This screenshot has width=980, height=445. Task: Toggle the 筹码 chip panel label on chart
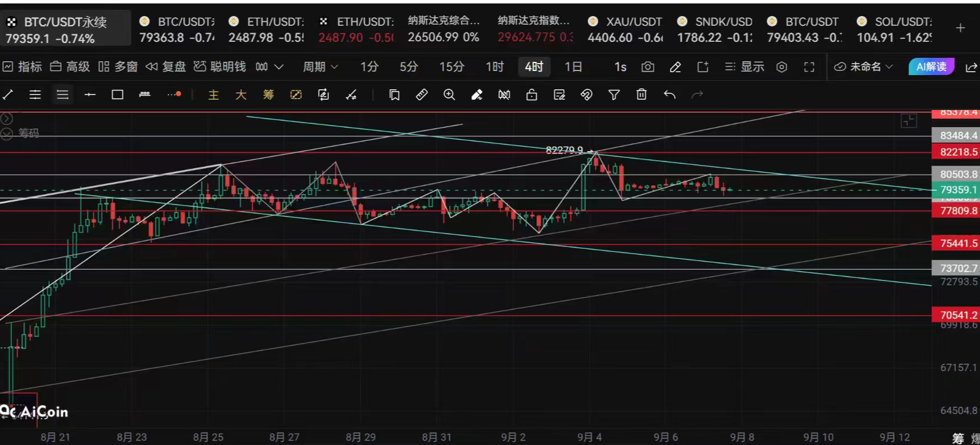click(x=28, y=133)
